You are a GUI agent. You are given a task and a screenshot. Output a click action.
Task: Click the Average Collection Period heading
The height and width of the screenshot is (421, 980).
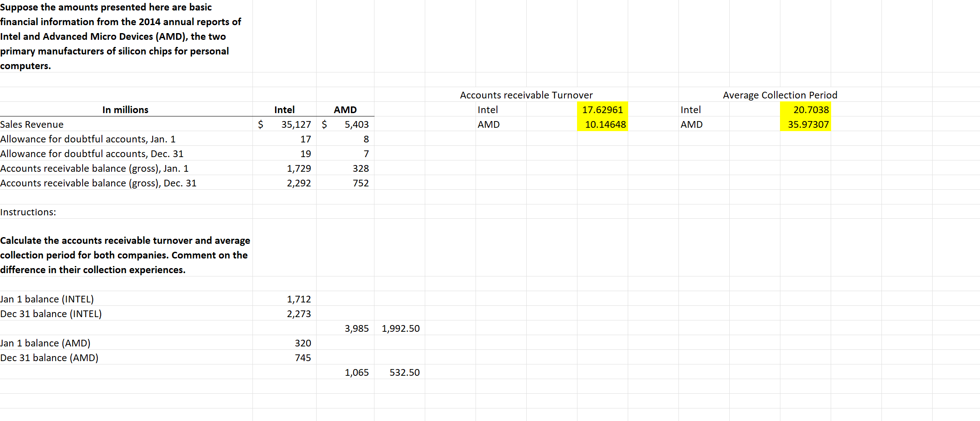[x=780, y=95]
